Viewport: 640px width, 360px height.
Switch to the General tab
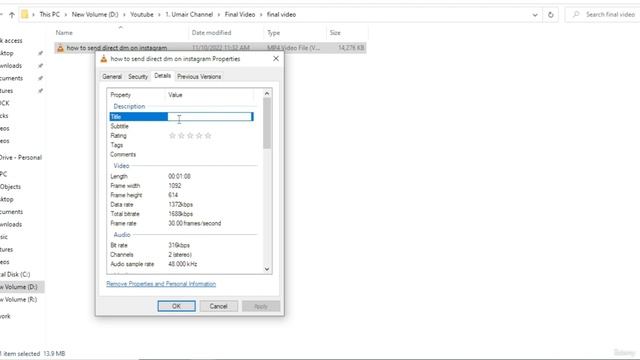pos(112,76)
